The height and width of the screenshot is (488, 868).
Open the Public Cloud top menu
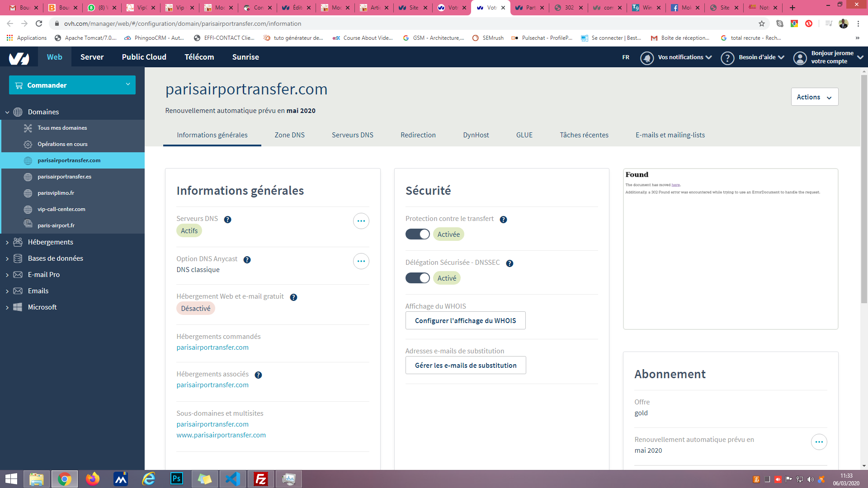pyautogui.click(x=144, y=57)
